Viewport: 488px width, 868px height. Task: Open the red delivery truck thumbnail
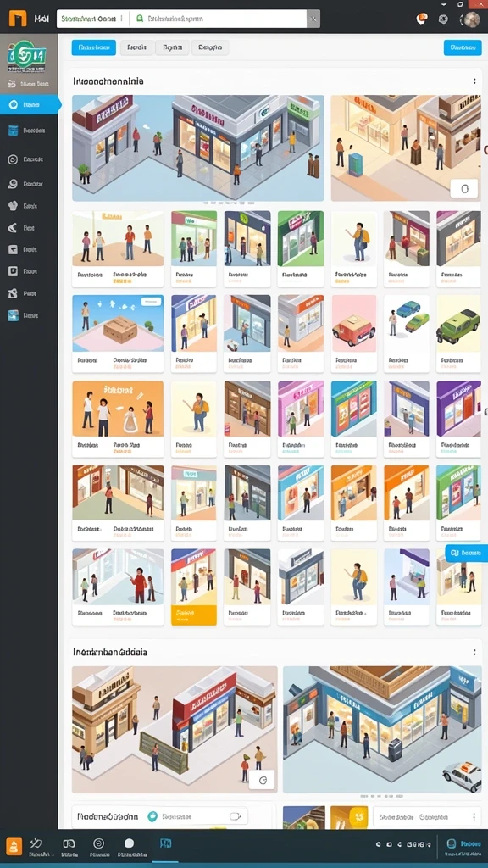click(353, 333)
